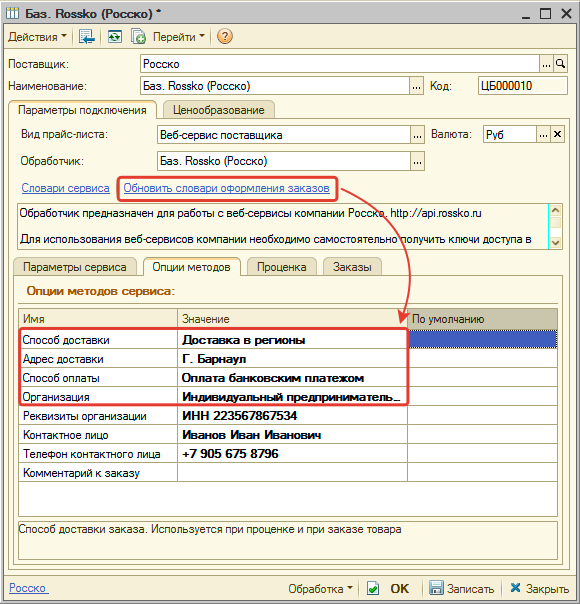Switch to the Проценка tab
This screenshot has width=580, height=604.
tap(282, 267)
